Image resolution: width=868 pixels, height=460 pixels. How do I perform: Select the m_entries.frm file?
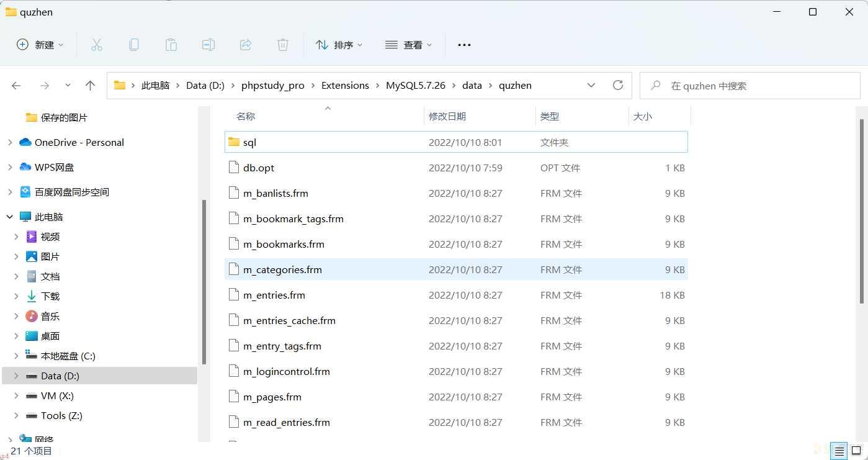tap(456, 295)
